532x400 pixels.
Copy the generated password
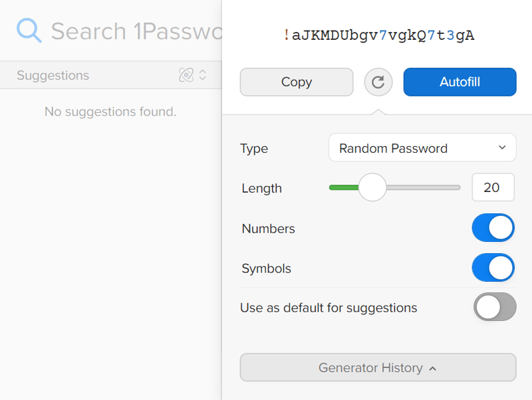[297, 82]
